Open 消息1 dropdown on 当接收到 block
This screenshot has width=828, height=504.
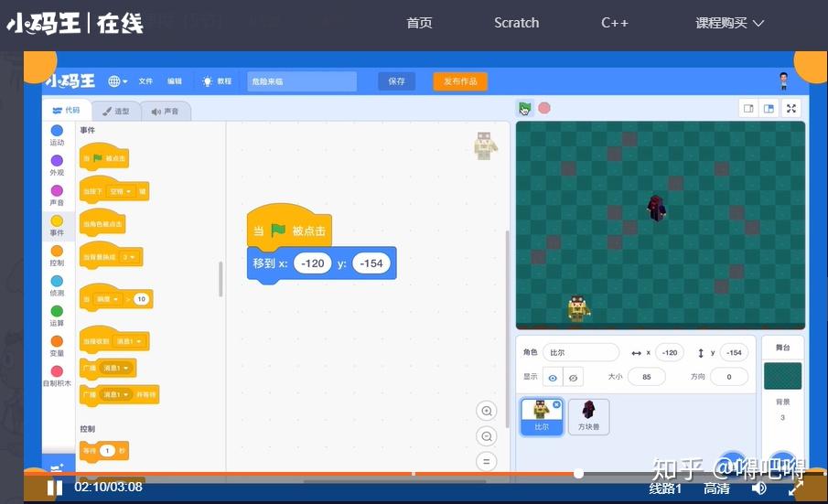coord(129,341)
